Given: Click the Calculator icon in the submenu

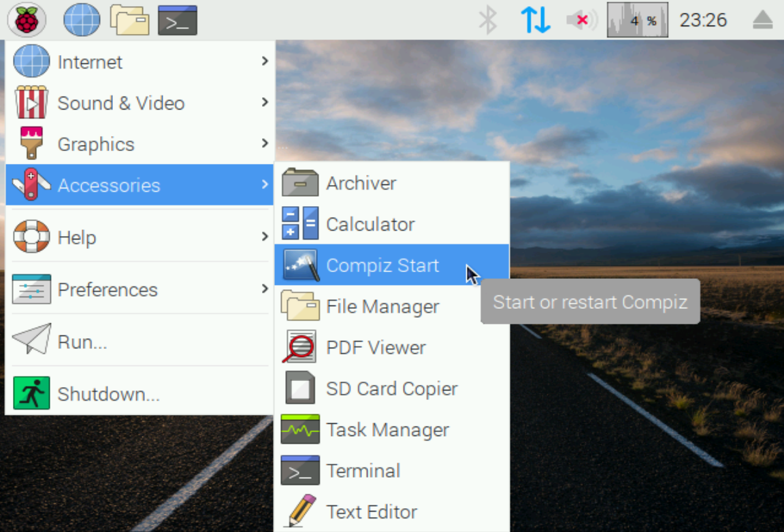Looking at the screenshot, I should click(x=300, y=223).
